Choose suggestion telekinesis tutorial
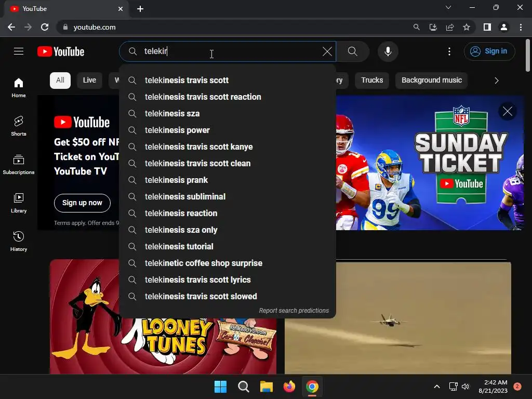Screen dimensions: 532x399 228,246
